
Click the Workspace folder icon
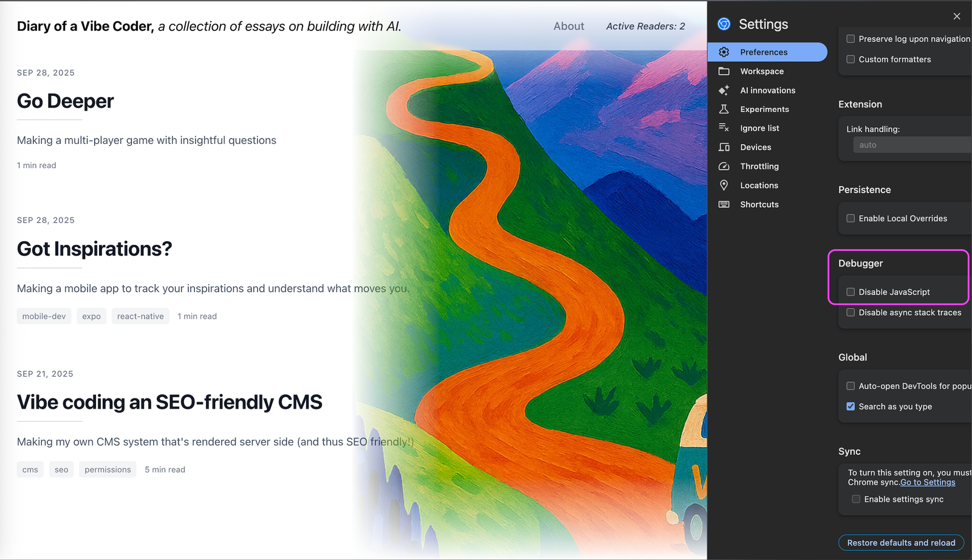(x=724, y=71)
